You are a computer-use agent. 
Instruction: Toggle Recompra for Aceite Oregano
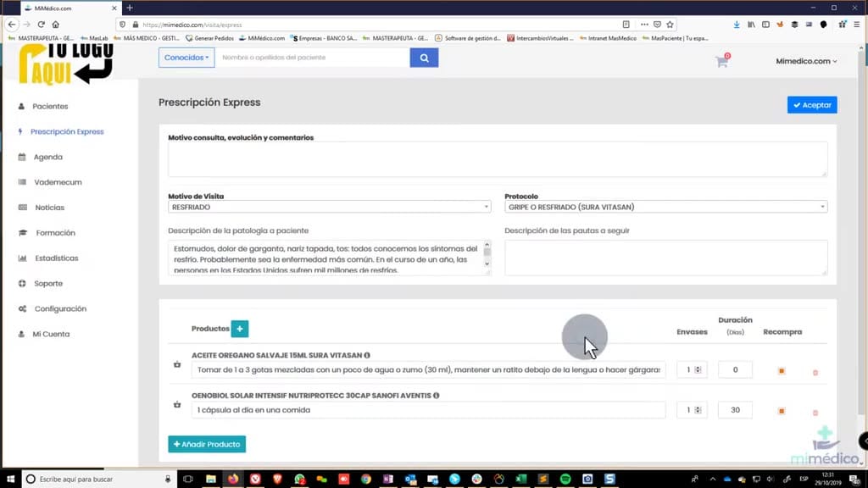point(782,371)
